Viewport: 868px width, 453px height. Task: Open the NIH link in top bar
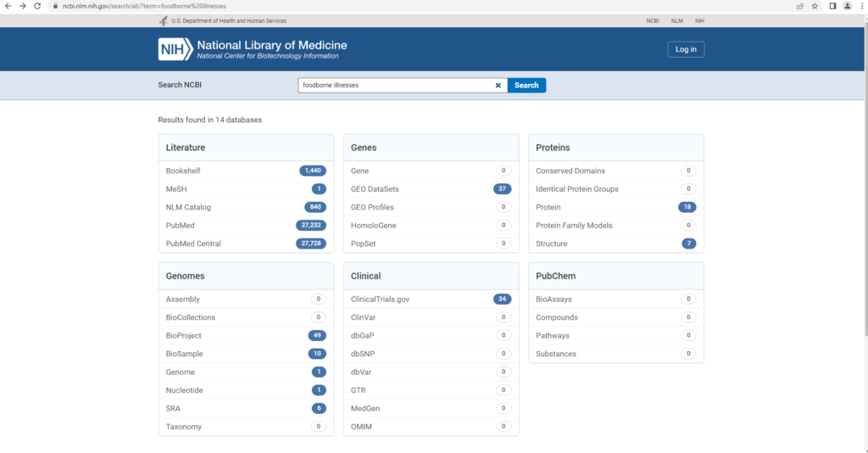(x=699, y=21)
